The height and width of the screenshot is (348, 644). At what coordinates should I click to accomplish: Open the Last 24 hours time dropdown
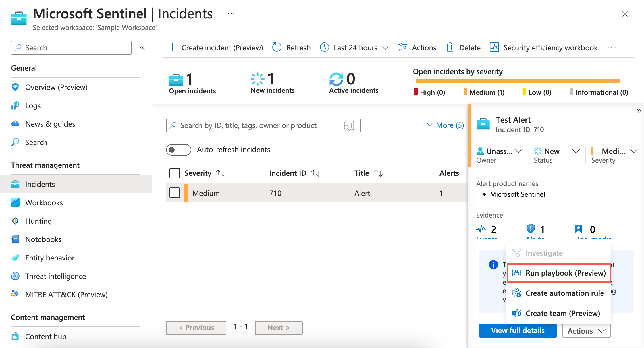click(x=355, y=47)
